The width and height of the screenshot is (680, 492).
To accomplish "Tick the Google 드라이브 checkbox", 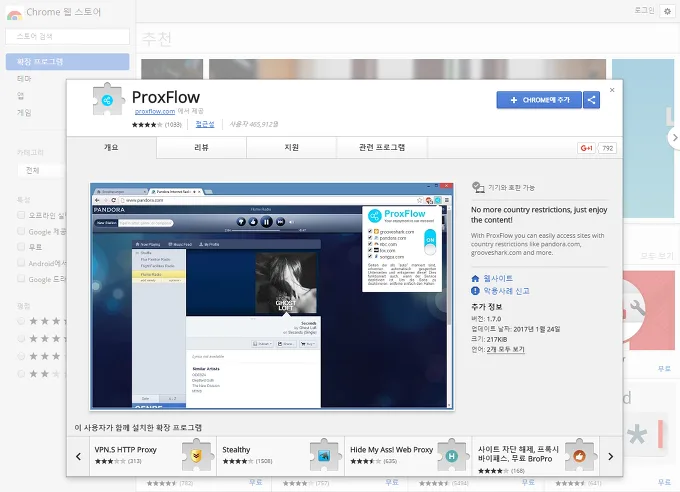I will click(21, 279).
